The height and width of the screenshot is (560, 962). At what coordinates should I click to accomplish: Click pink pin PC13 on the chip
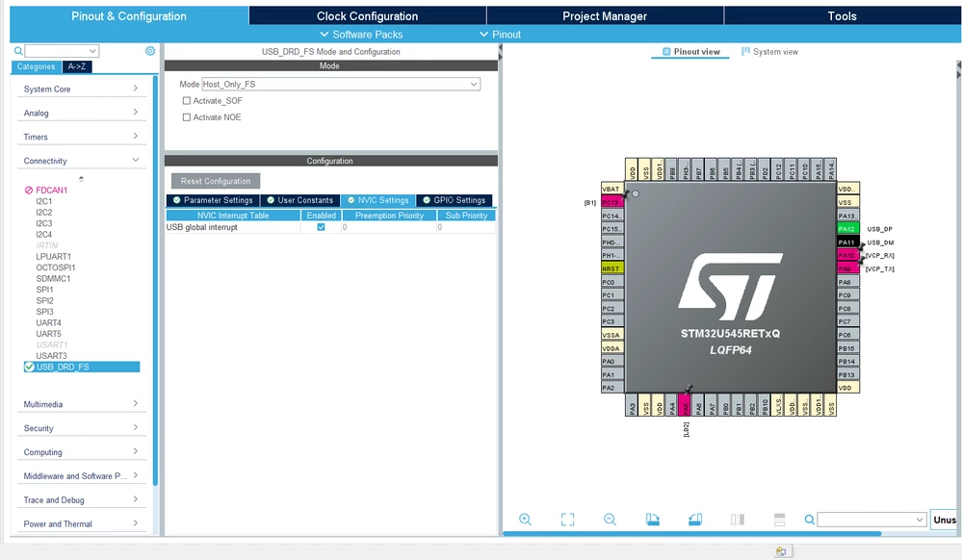[612, 202]
